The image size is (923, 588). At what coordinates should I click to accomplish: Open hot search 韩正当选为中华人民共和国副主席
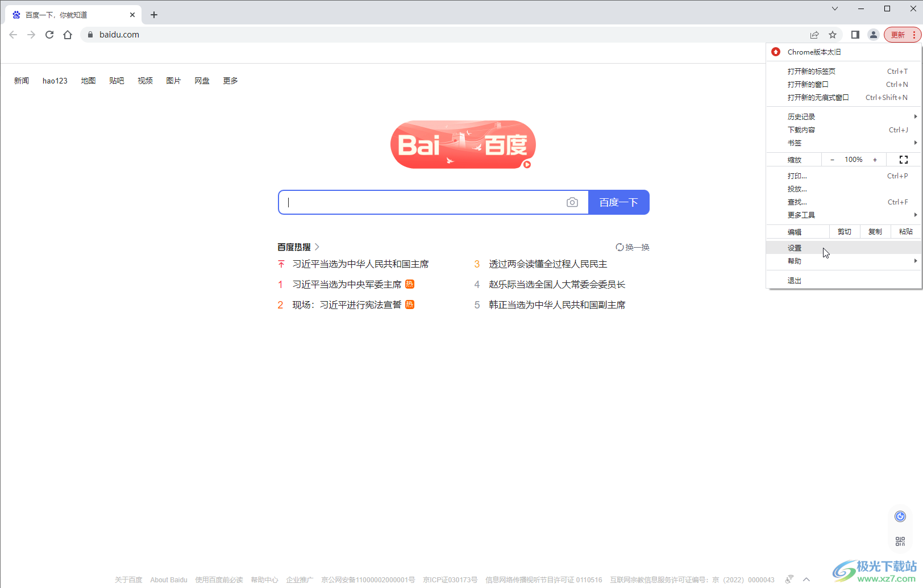tap(557, 305)
